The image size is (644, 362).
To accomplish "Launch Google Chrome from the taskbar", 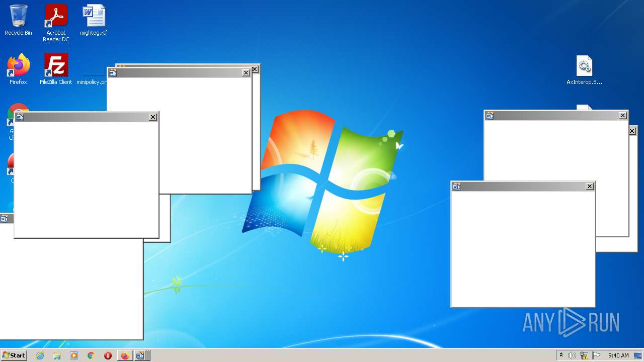I will [91, 355].
